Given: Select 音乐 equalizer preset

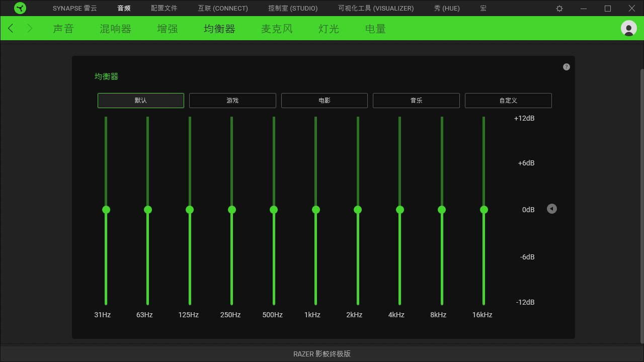Looking at the screenshot, I should click(416, 100).
